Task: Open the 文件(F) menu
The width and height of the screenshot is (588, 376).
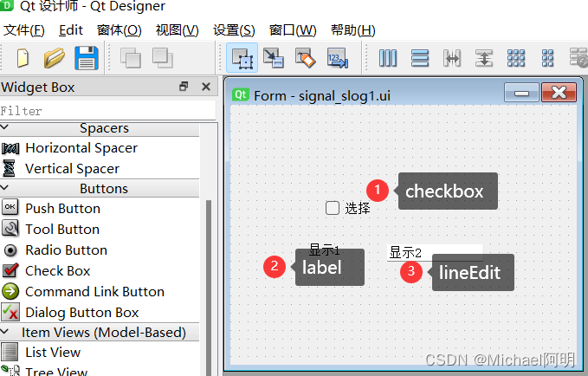Action: click(x=24, y=30)
